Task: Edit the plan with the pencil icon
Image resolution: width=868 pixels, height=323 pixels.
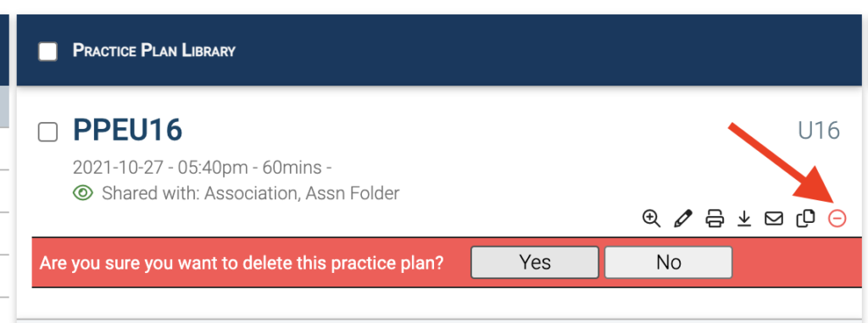Action: pyautogui.click(x=683, y=218)
